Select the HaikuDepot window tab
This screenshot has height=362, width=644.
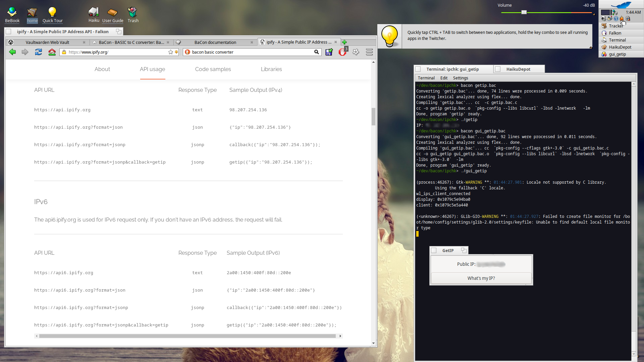point(519,69)
